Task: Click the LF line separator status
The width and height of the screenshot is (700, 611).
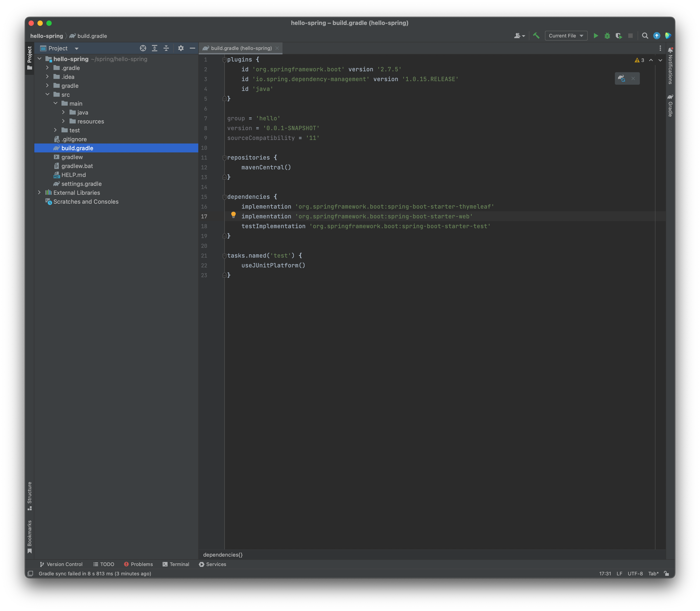Action: (x=620, y=574)
